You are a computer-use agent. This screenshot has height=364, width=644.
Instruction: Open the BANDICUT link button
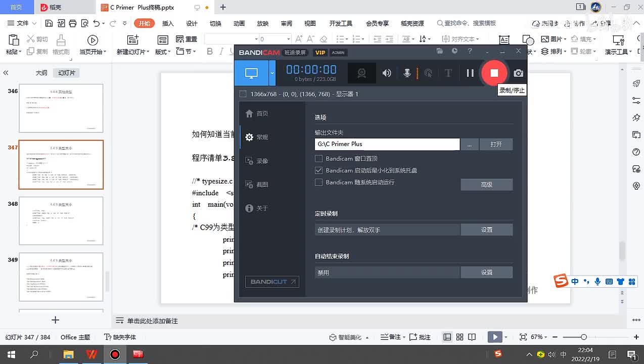(x=272, y=282)
